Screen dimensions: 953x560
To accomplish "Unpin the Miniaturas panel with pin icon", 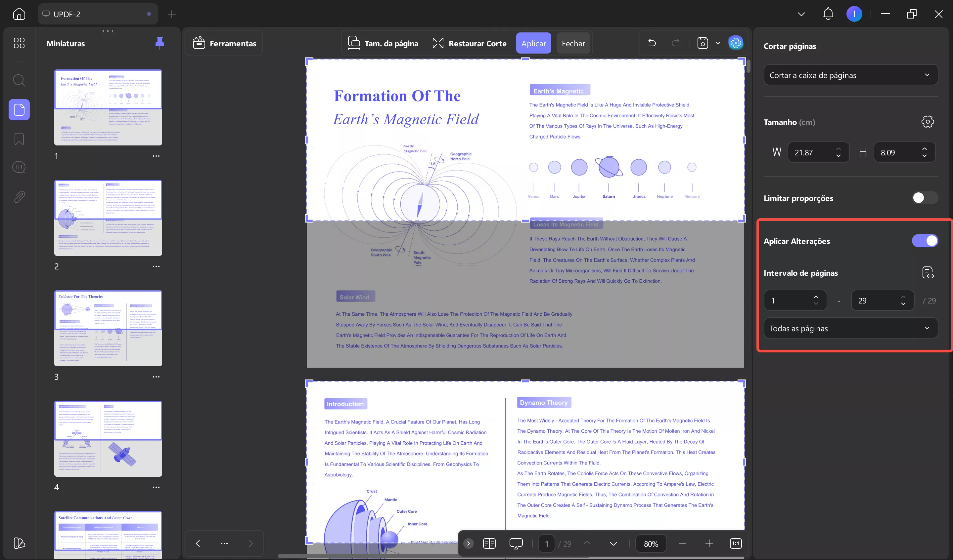I will coord(159,43).
